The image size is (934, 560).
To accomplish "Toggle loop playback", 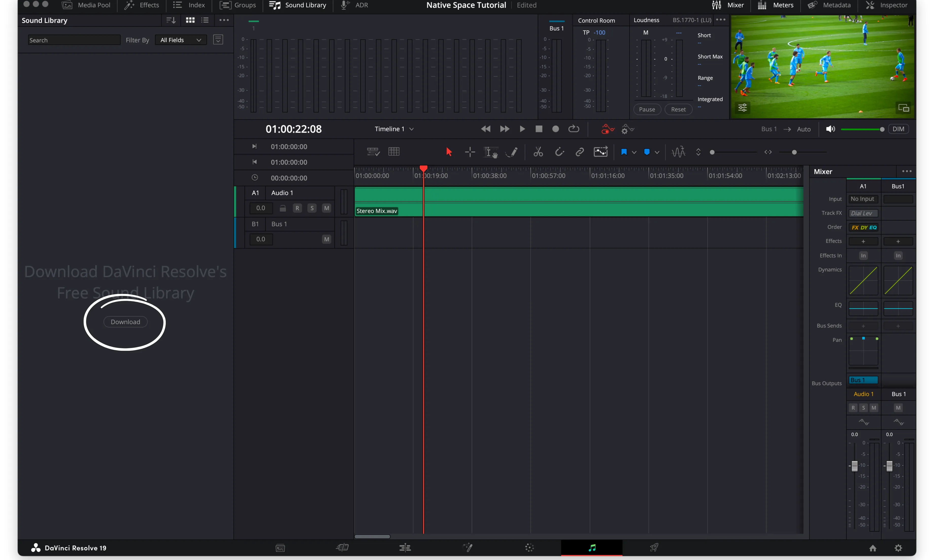I will [573, 129].
